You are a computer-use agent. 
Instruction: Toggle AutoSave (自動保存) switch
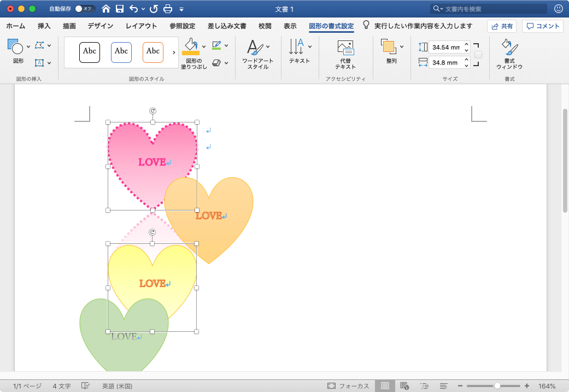pos(85,9)
